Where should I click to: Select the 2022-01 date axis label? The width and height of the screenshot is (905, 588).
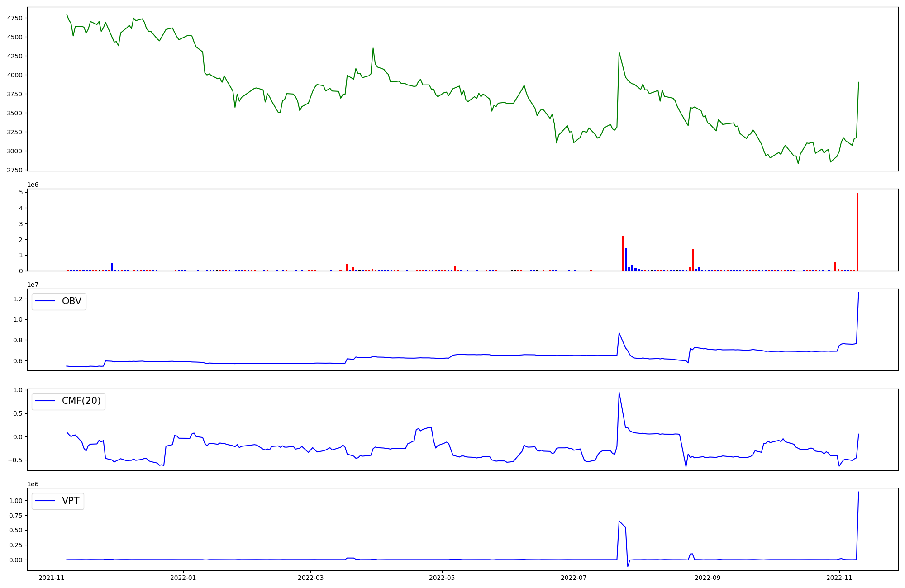tap(183, 578)
